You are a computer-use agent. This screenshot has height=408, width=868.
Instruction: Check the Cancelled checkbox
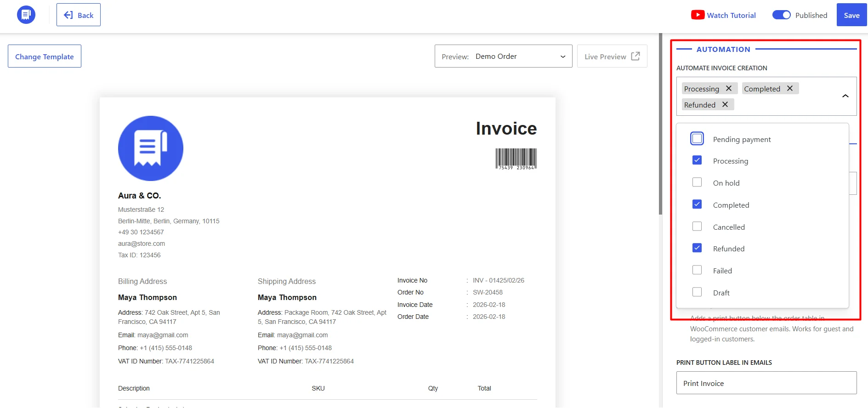[x=697, y=227]
